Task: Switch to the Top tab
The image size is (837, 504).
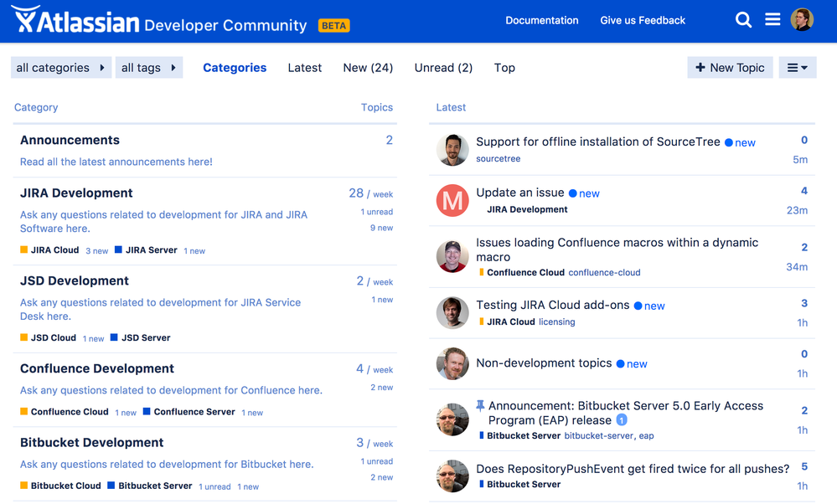Action: coord(504,68)
